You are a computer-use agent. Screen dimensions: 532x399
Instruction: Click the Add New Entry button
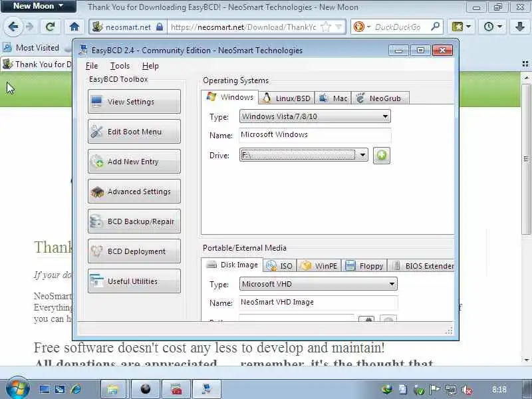coord(134,161)
